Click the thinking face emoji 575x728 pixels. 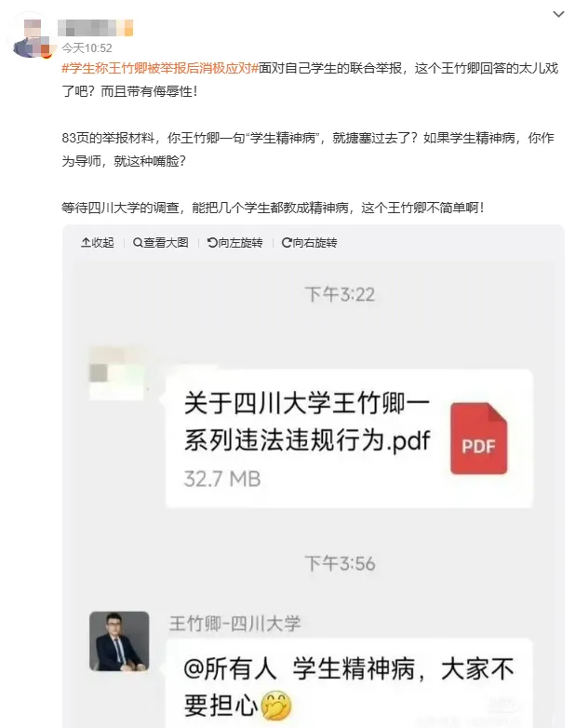[276, 706]
